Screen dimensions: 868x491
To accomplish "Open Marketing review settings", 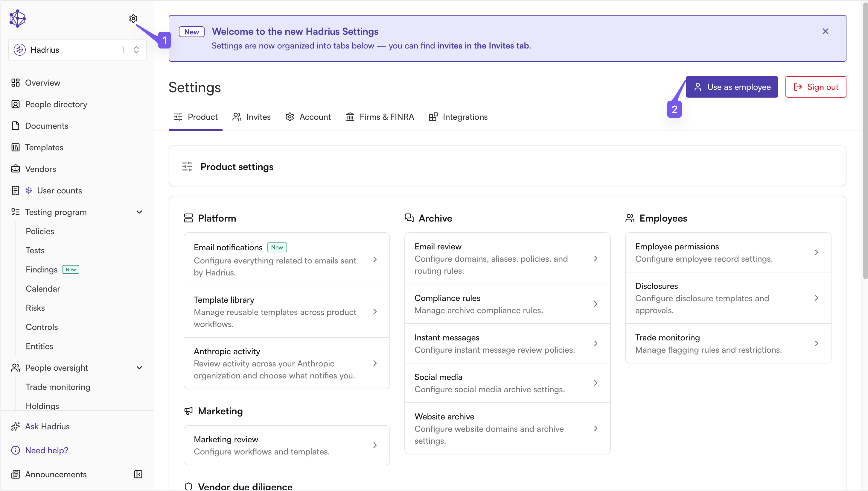I will click(x=287, y=445).
